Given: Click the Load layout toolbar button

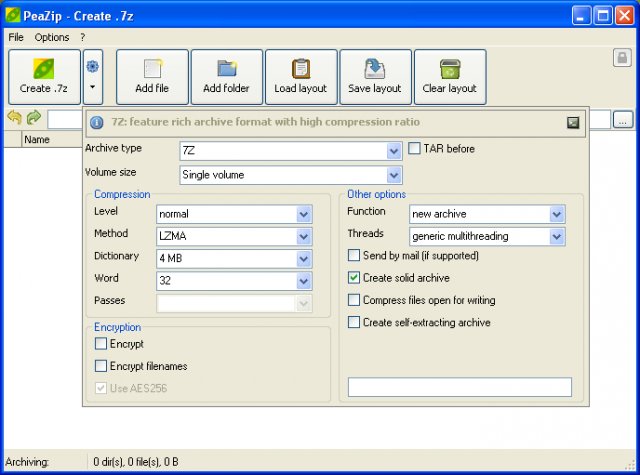Looking at the screenshot, I should [x=301, y=77].
